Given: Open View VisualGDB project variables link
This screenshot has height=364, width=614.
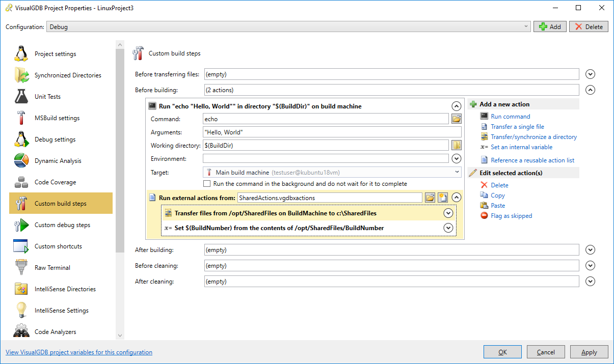Looking at the screenshot, I should [78, 352].
